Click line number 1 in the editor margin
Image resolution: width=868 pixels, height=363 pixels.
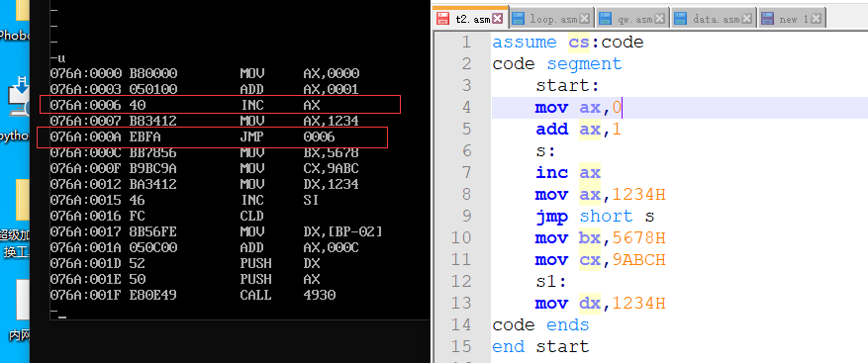click(466, 43)
